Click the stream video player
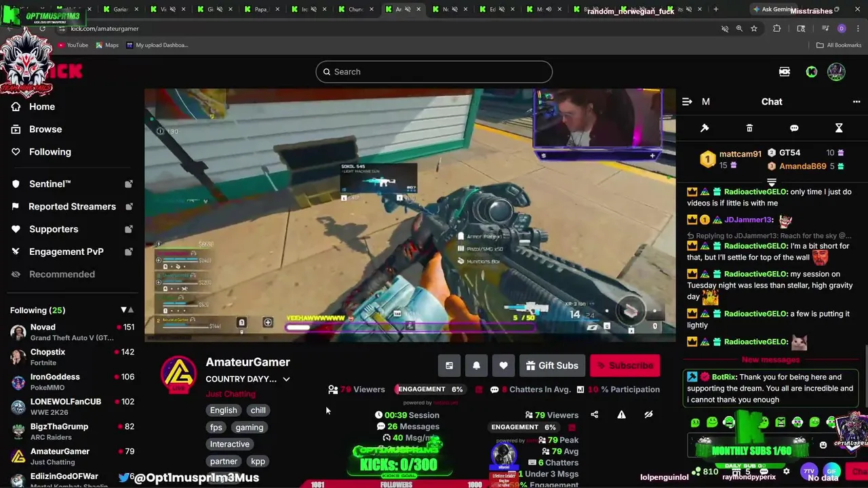 tap(410, 215)
